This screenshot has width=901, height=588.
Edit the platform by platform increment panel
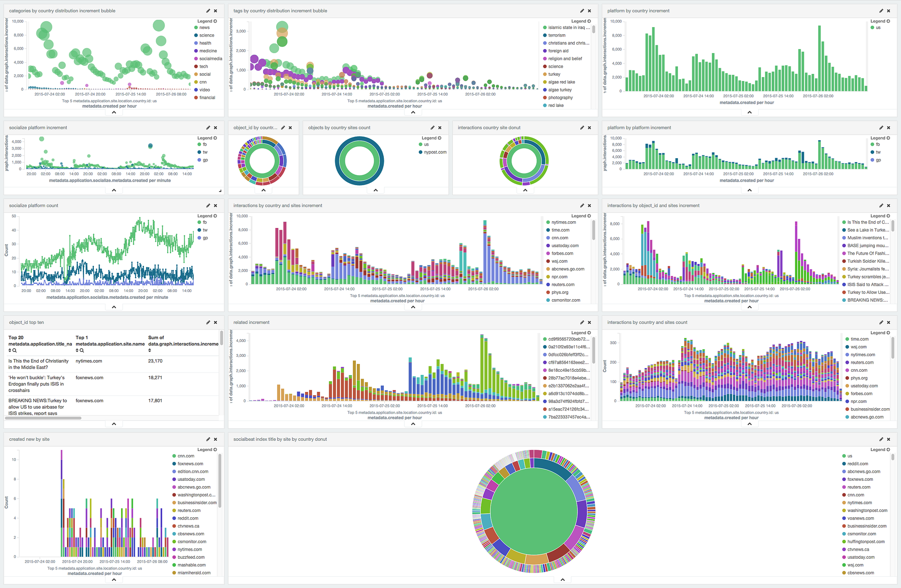(881, 128)
